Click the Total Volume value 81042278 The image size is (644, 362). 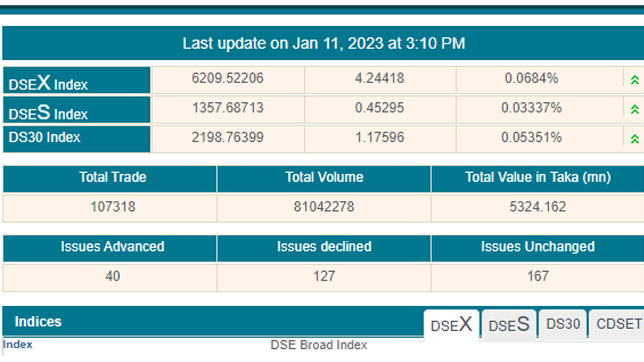(x=324, y=206)
